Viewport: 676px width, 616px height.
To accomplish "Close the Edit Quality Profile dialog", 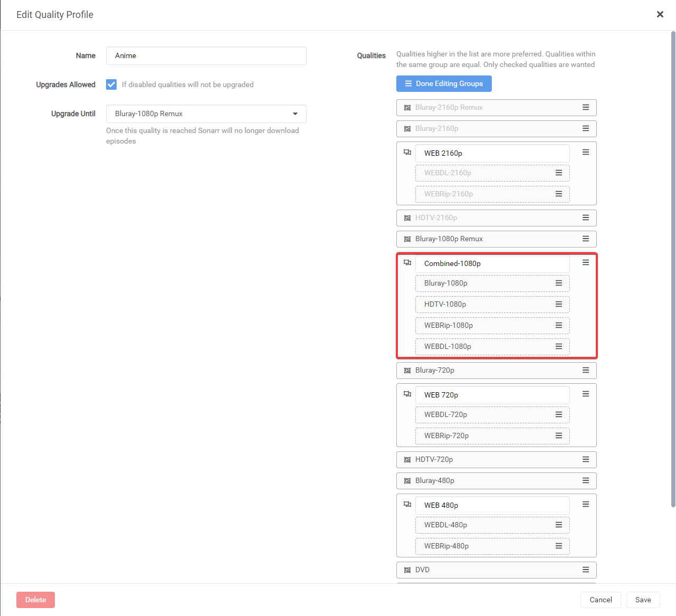I will coord(660,14).
